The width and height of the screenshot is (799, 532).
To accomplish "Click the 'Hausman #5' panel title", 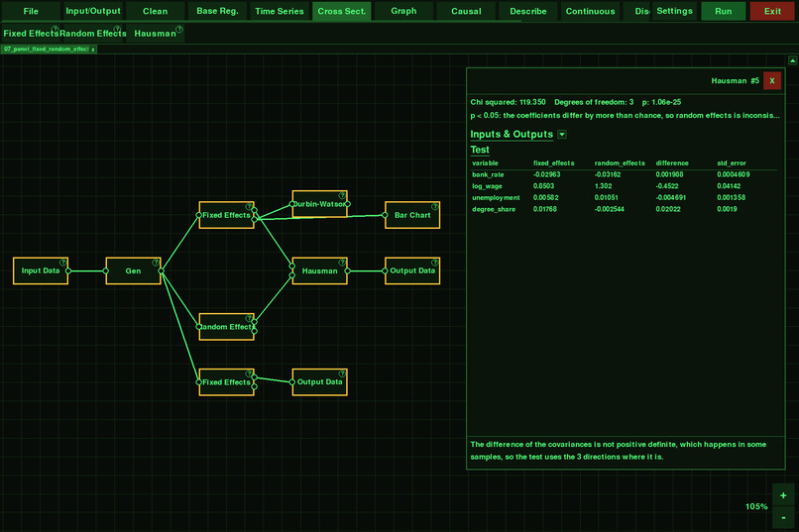I will pyautogui.click(x=735, y=81).
